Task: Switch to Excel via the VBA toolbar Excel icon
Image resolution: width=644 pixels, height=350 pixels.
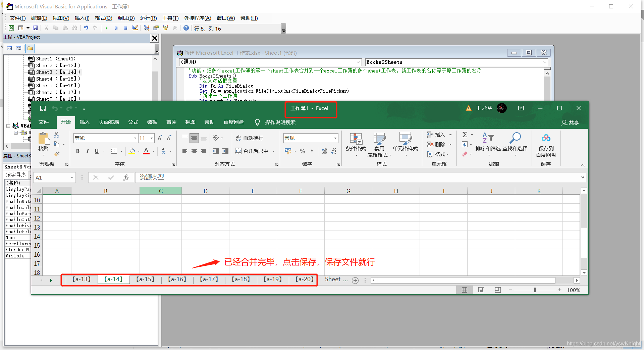Action: coord(11,28)
